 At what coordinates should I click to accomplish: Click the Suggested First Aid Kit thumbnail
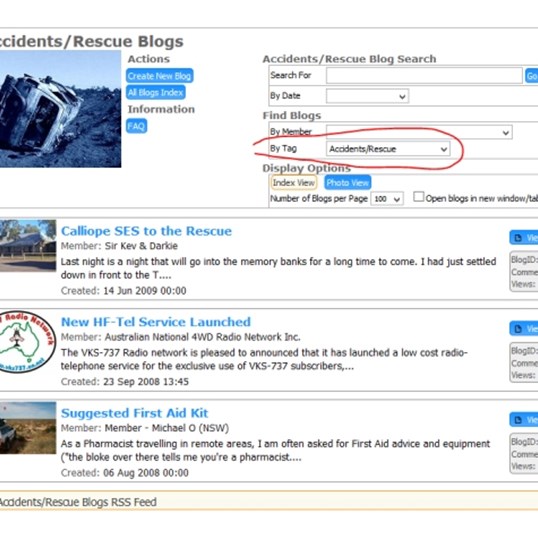[x=28, y=428]
